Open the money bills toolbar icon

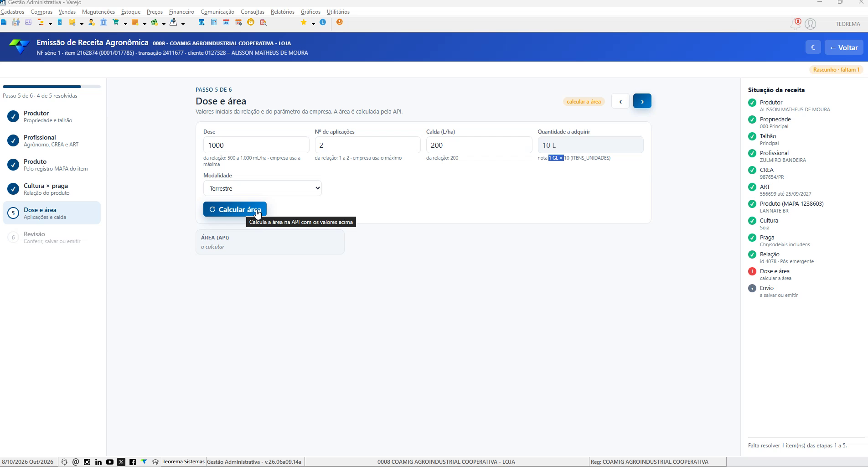point(155,22)
